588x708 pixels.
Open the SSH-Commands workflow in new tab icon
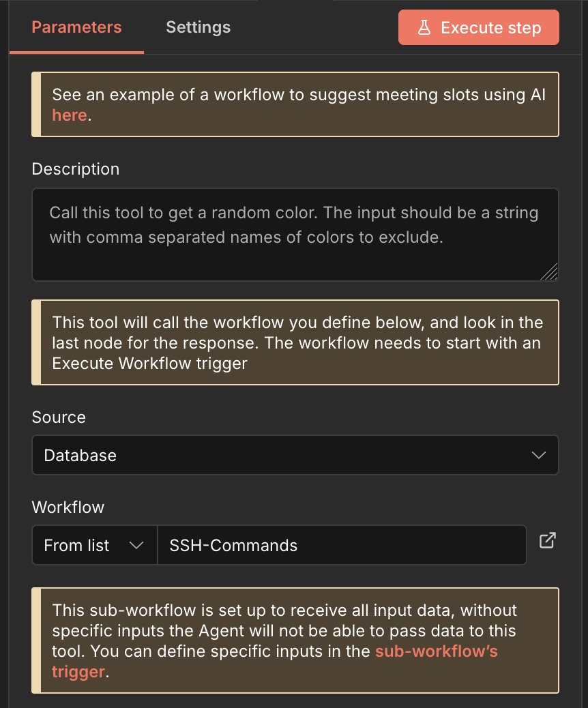[x=547, y=542]
